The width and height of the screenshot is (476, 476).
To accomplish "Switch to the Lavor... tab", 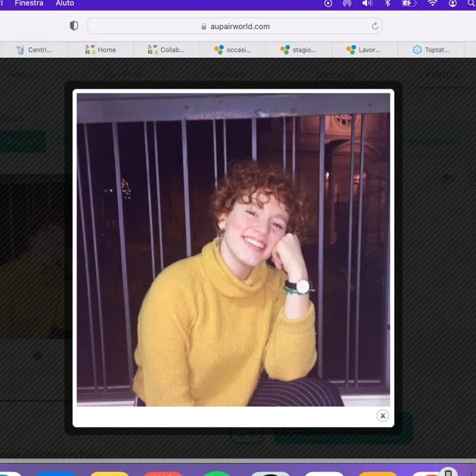I will [365, 50].
